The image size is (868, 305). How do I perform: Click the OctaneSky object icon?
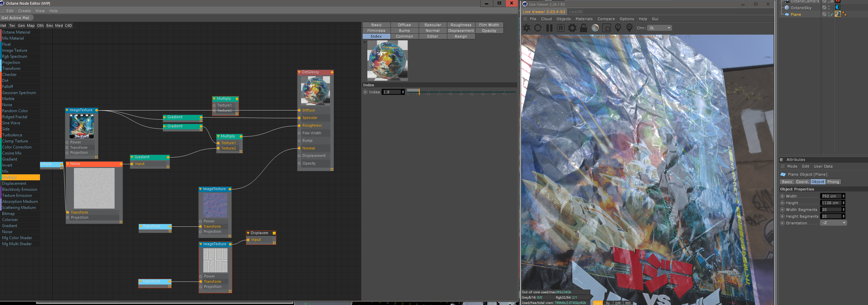pos(787,8)
